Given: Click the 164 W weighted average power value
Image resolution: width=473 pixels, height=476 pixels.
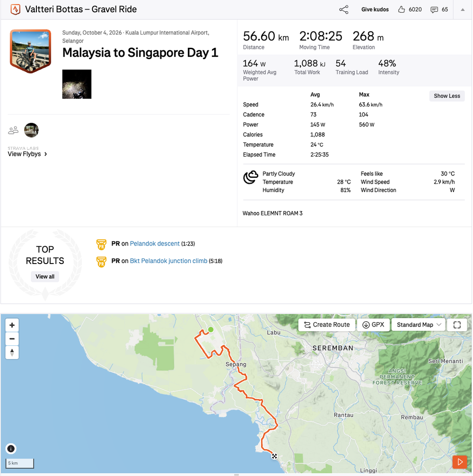Looking at the screenshot, I should pyautogui.click(x=254, y=63).
